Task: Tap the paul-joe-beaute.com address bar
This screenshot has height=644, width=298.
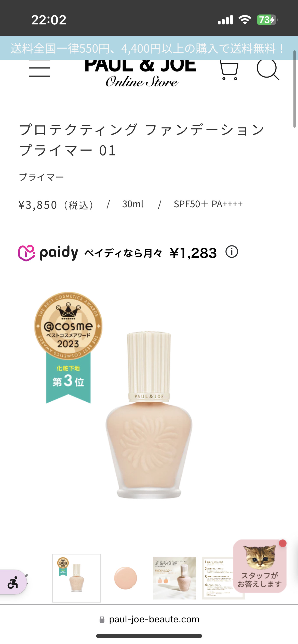Action: click(149, 619)
